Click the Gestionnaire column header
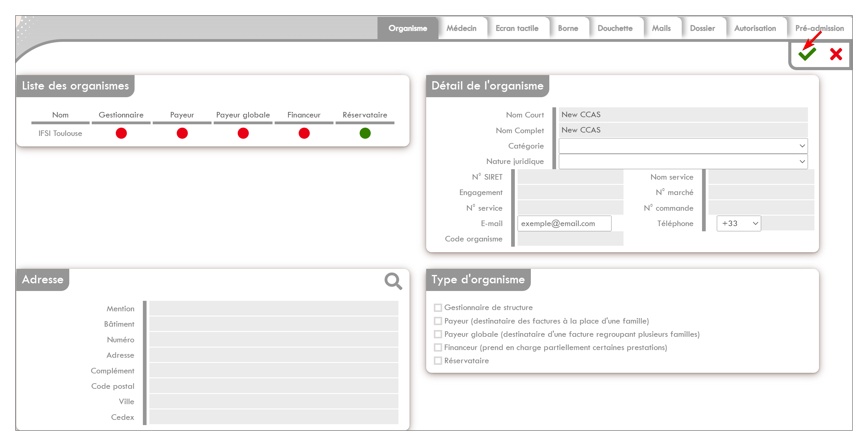The width and height of the screenshot is (868, 446). point(121,115)
